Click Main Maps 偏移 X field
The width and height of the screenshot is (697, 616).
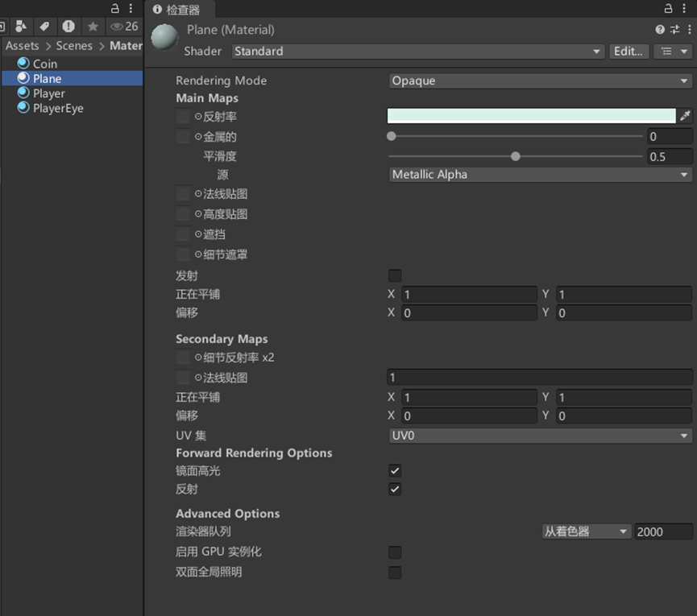[470, 313]
